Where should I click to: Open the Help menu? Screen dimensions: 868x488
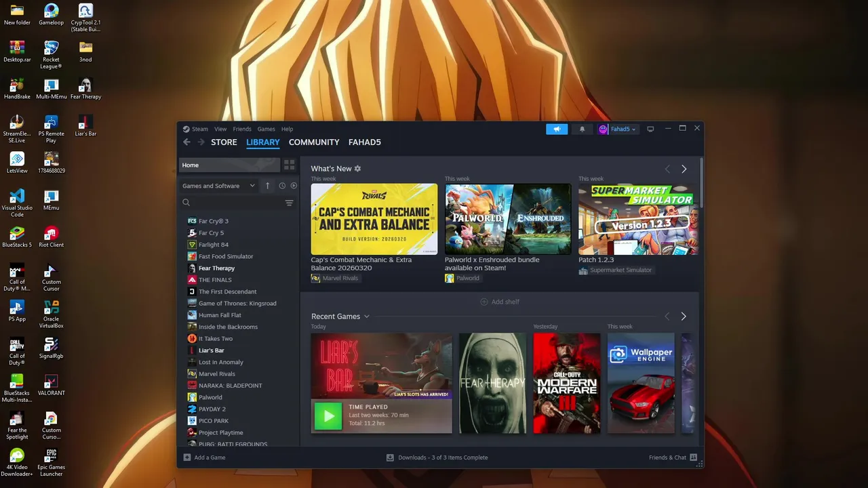[x=288, y=129]
